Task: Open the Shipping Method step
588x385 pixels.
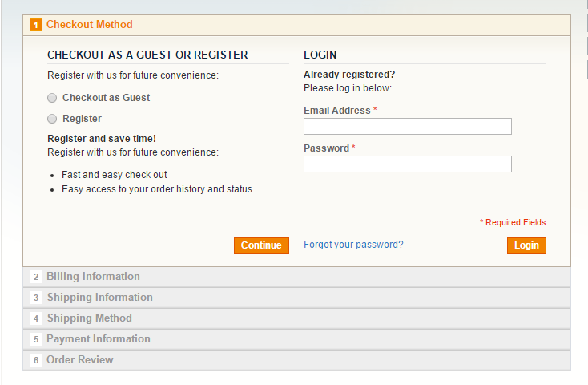Action: pos(89,318)
